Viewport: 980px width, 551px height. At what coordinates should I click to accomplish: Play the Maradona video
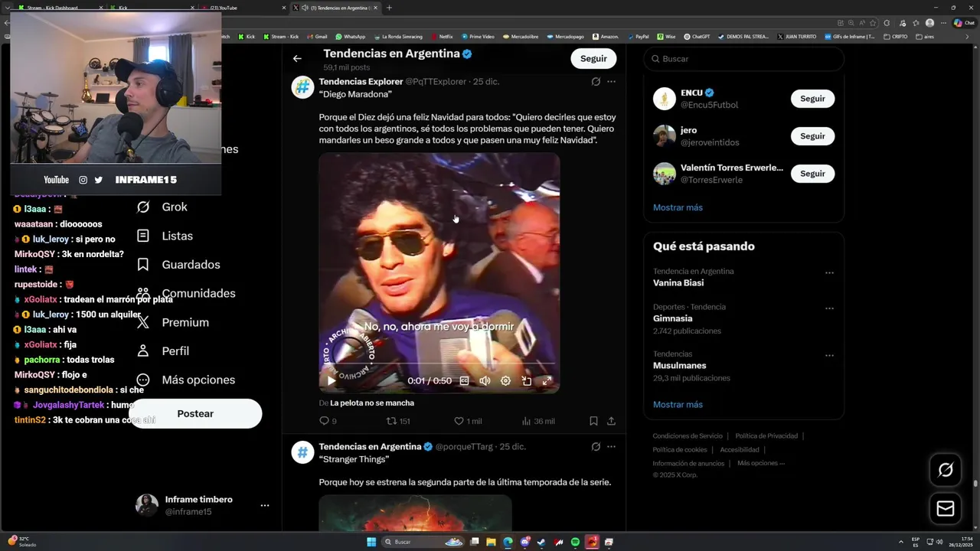[x=331, y=380]
